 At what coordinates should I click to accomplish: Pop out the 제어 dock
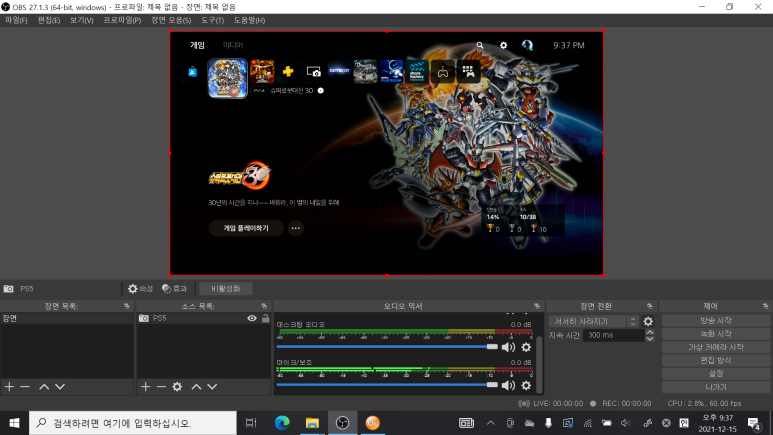(x=765, y=306)
